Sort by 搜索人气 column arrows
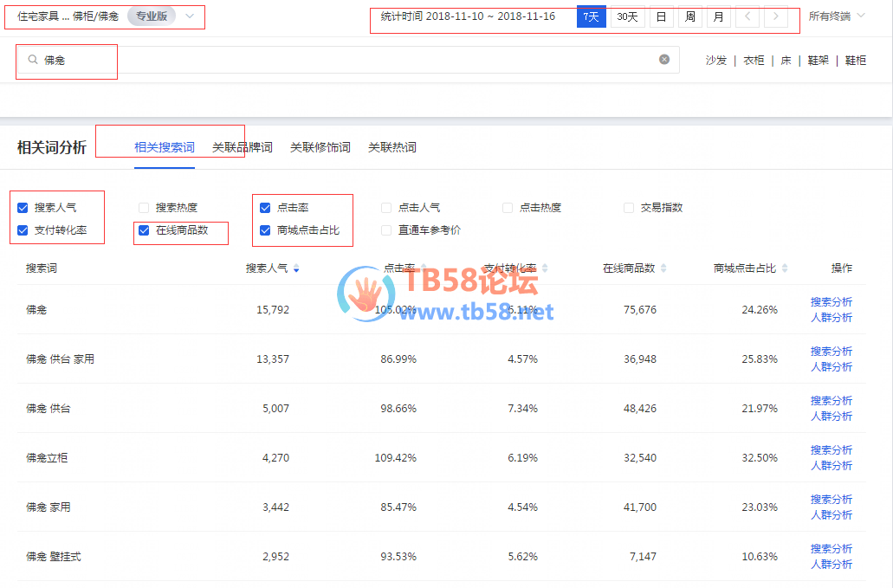 [x=296, y=268]
